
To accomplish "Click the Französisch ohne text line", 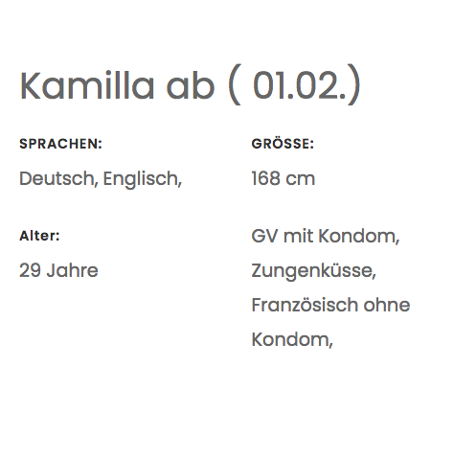I will point(330,305).
